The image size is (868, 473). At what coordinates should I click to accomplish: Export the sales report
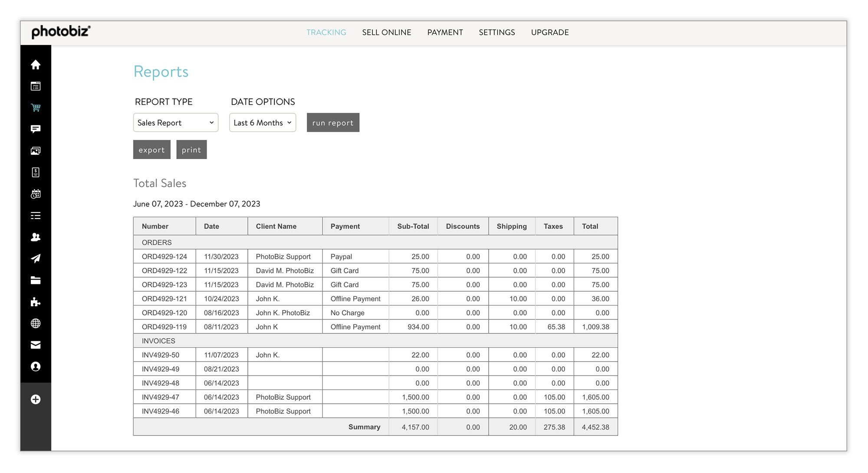tap(151, 150)
